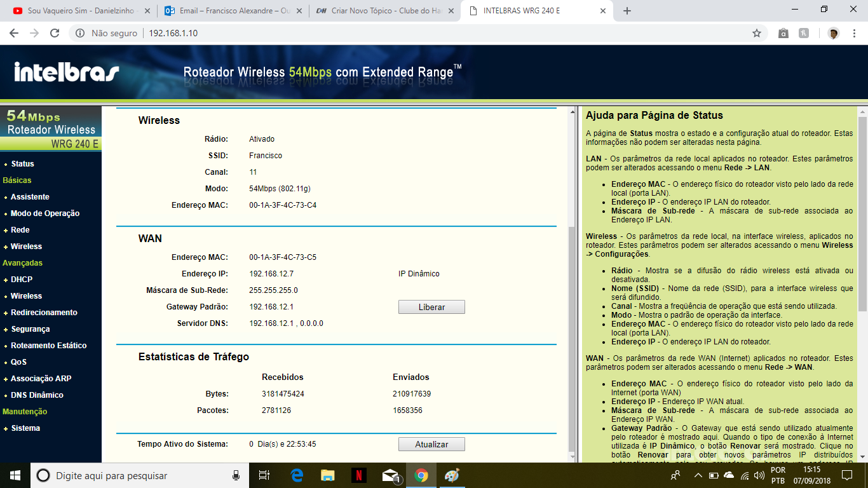Open the Action Center notifications icon

pyautogui.click(x=847, y=475)
